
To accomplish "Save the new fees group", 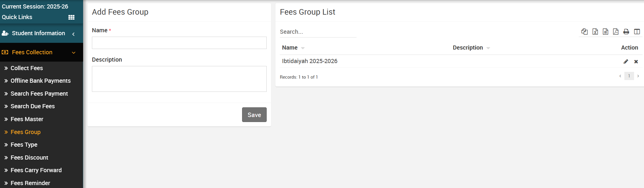I will (254, 115).
